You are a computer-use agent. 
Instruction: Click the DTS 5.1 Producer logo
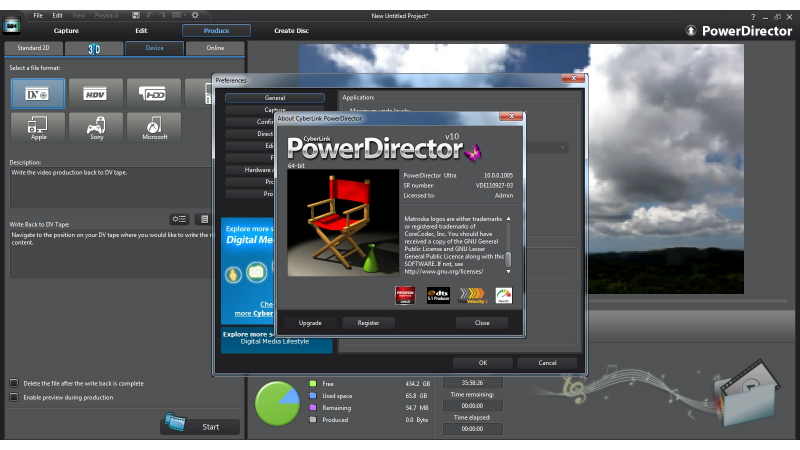coord(438,295)
